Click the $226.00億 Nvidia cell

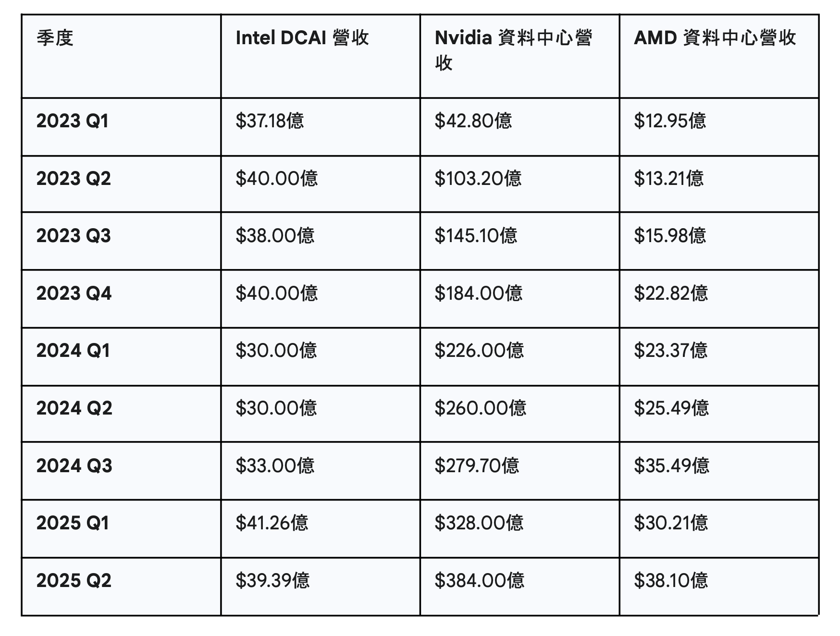pyautogui.click(x=520, y=356)
